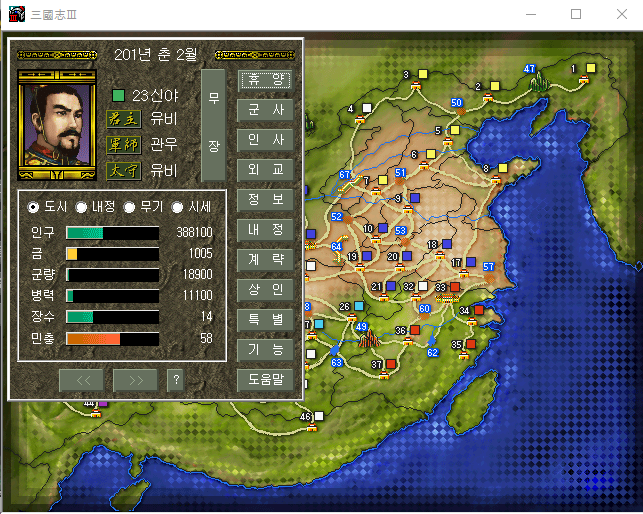Select city 46 white marker on map

(x=319, y=416)
